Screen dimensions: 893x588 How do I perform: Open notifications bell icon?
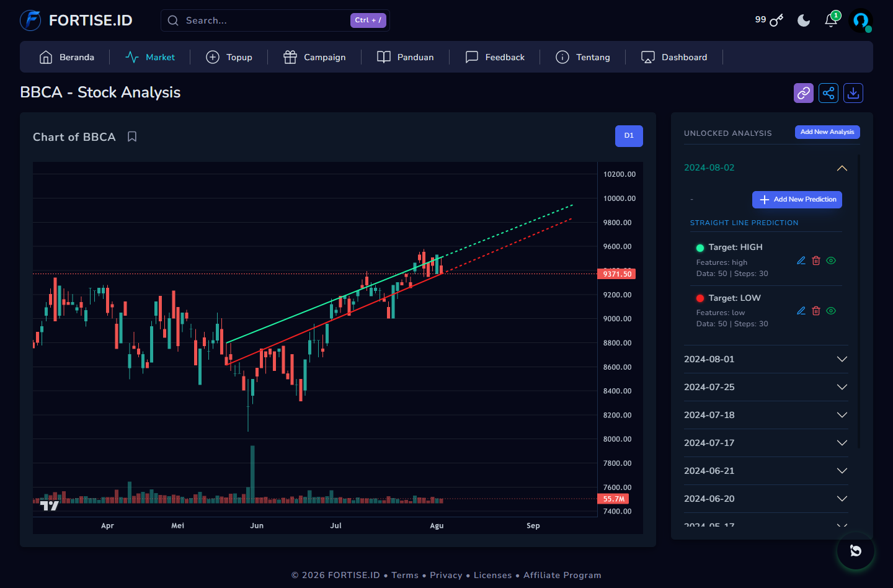[831, 20]
